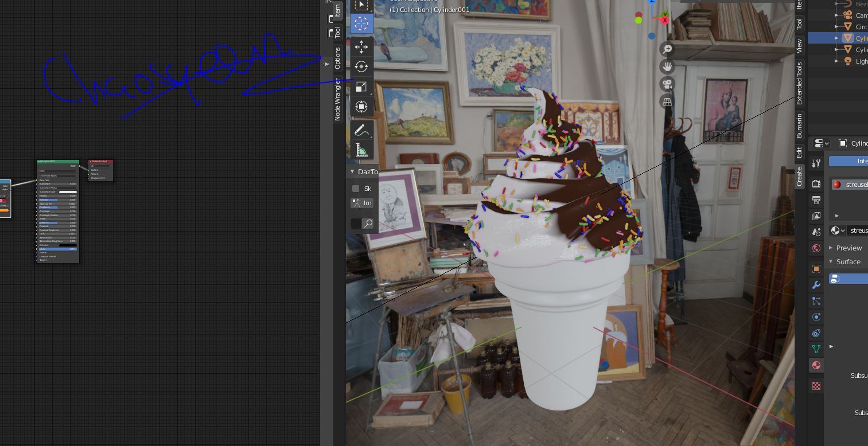Expand the highlighted Cylin outliner row
The height and width of the screenshot is (446, 868).
pos(837,38)
